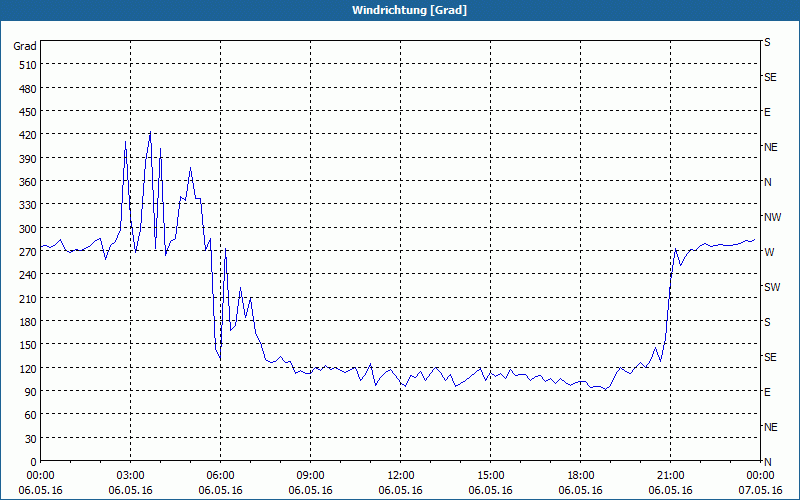
Task: Click the '06.05.16' date under 18:00
Action: coord(581,490)
